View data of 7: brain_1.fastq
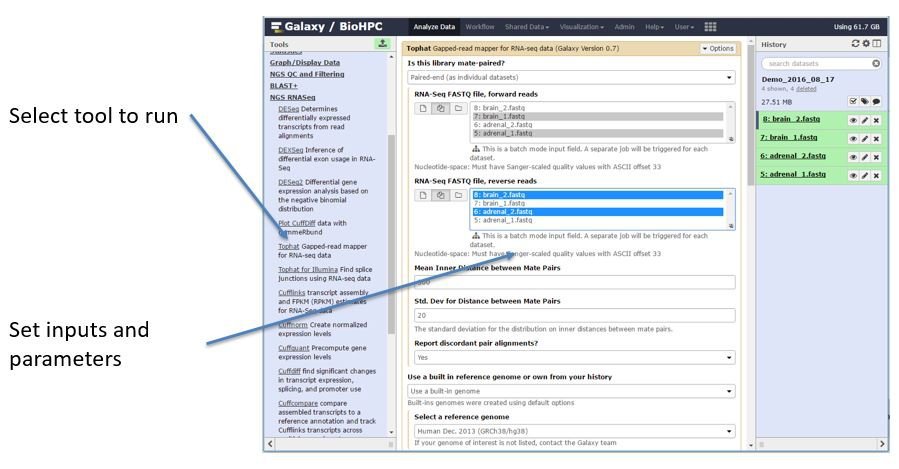The height and width of the screenshot is (469, 899). [x=853, y=139]
